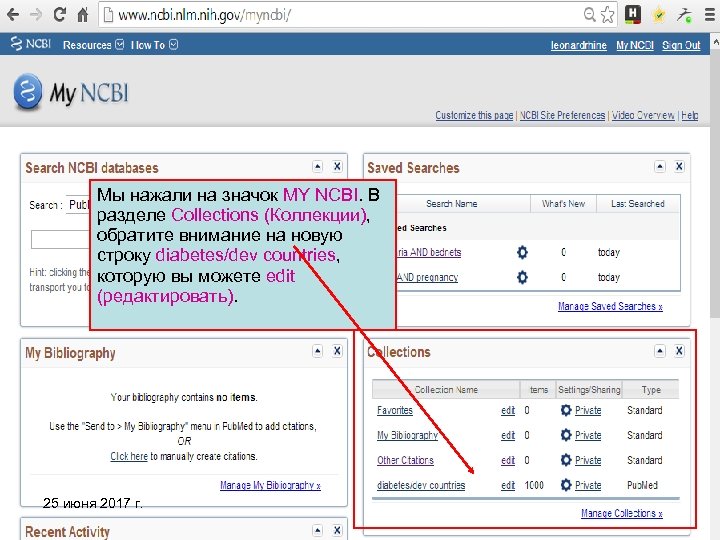Click the browser address bar URL
Viewport: 720px width, 540px height.
tap(204, 15)
